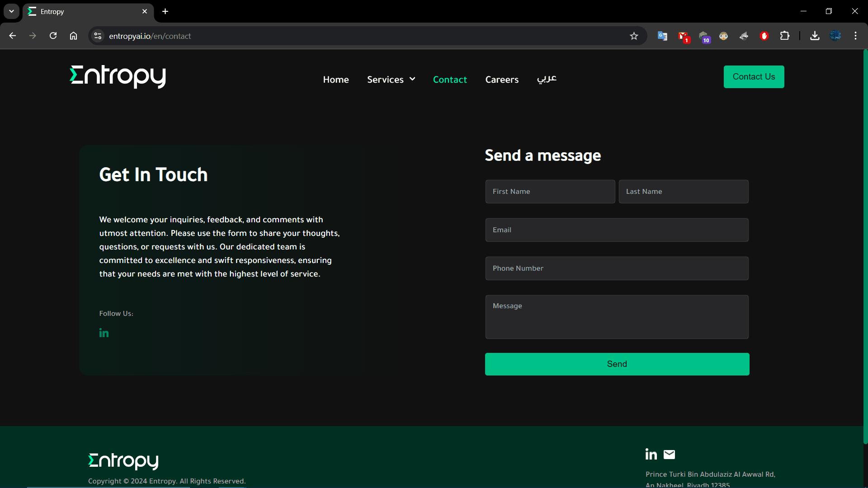View site information icon in address bar
868x488 pixels.
[98, 36]
